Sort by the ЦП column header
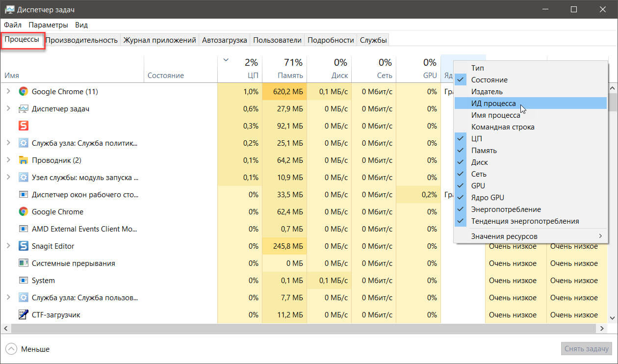The height and width of the screenshot is (364, 618). coord(239,69)
